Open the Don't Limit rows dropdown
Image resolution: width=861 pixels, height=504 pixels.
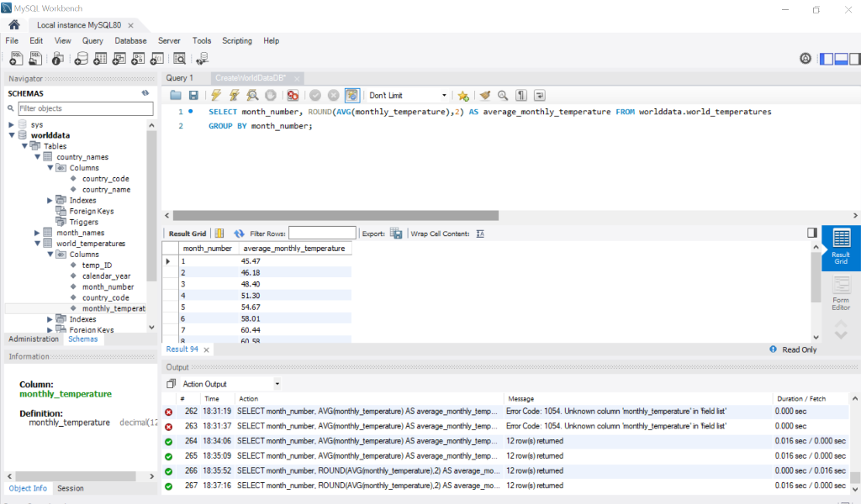tap(408, 96)
